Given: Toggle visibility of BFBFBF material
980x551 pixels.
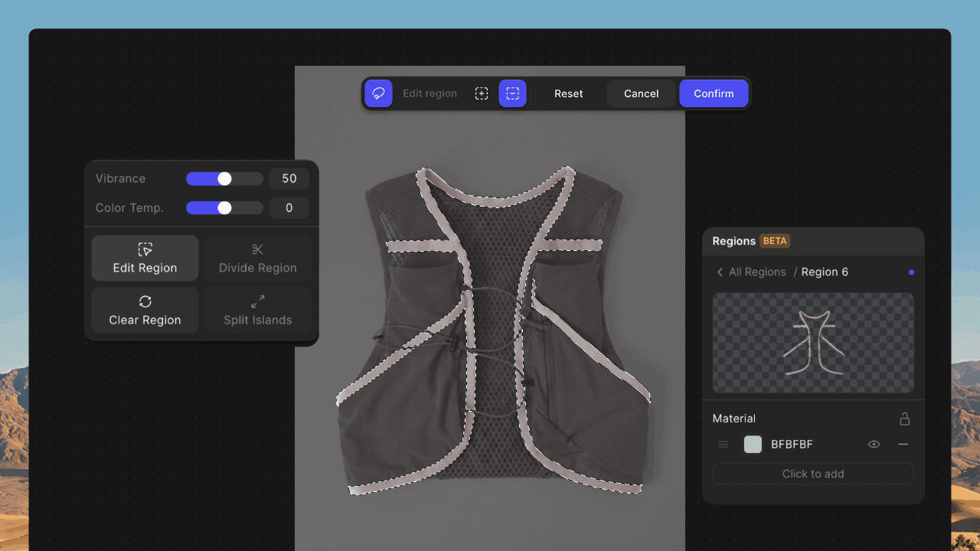Looking at the screenshot, I should pyautogui.click(x=874, y=445).
